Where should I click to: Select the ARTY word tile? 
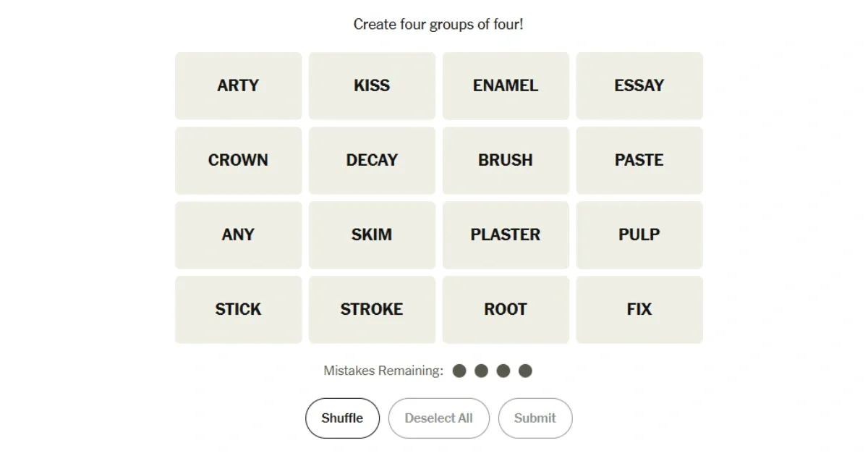(x=238, y=85)
